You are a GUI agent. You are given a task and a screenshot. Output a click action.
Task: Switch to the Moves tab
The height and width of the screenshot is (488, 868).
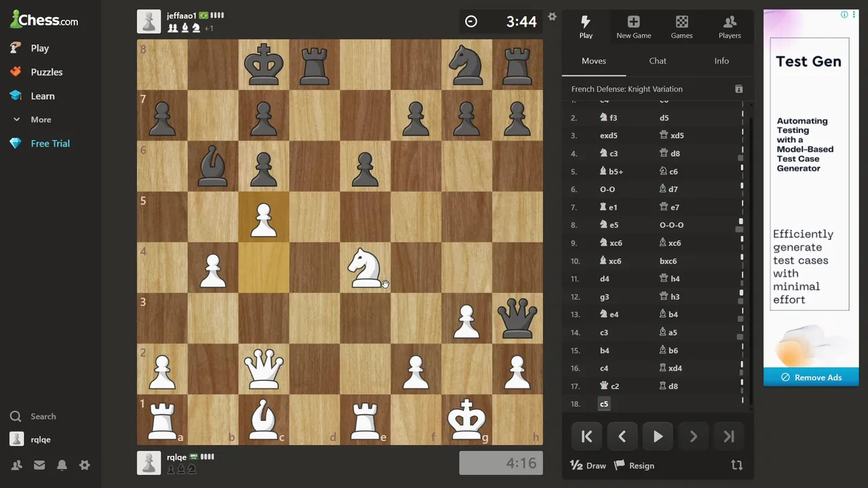pos(594,61)
